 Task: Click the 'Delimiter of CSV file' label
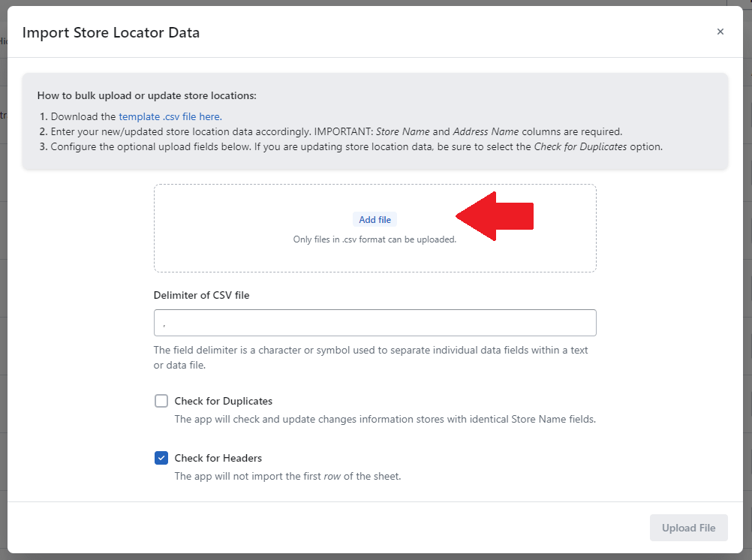(201, 295)
